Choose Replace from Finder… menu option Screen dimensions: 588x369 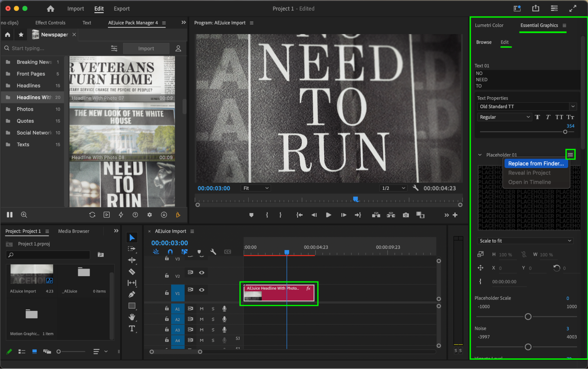tap(536, 164)
